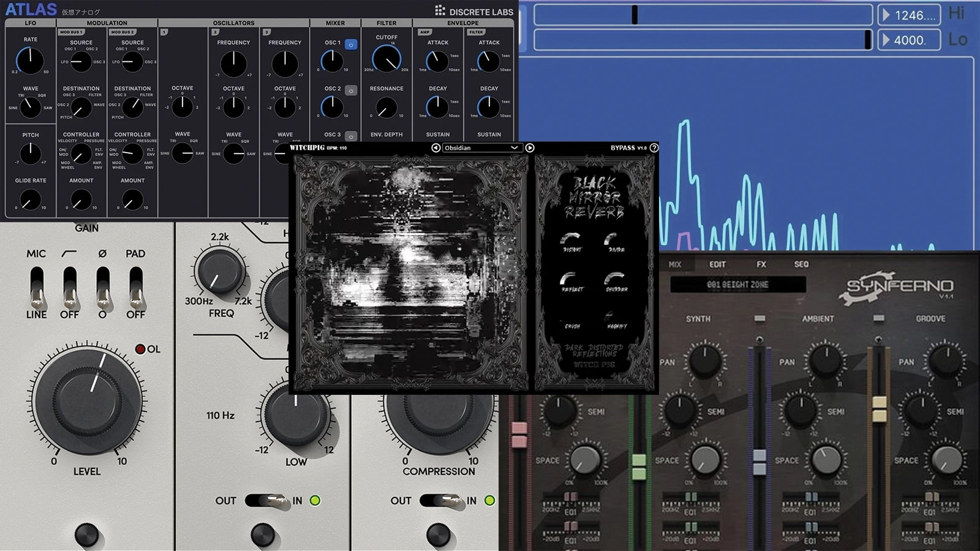Click the Atlas LFO Rate knob
The image size is (980, 551).
30,61
